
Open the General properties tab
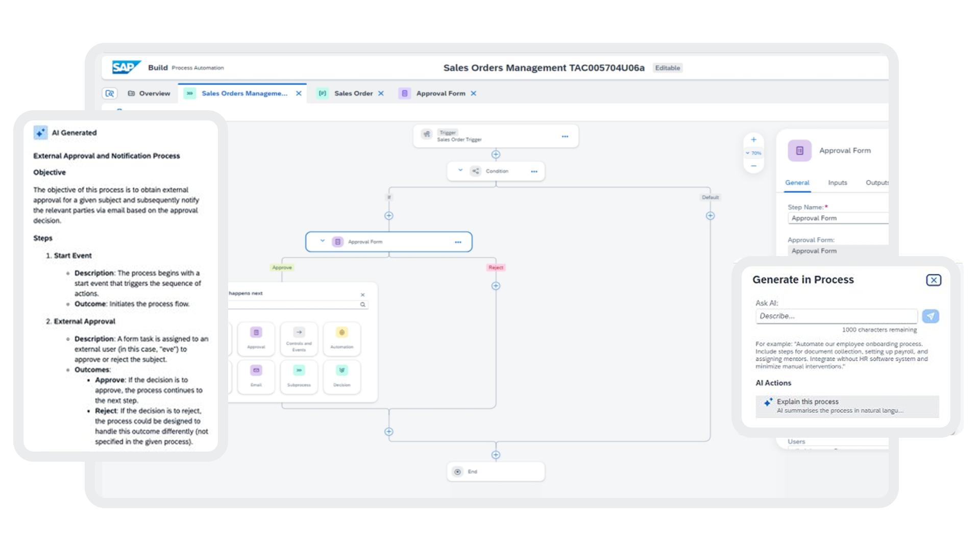tap(797, 183)
